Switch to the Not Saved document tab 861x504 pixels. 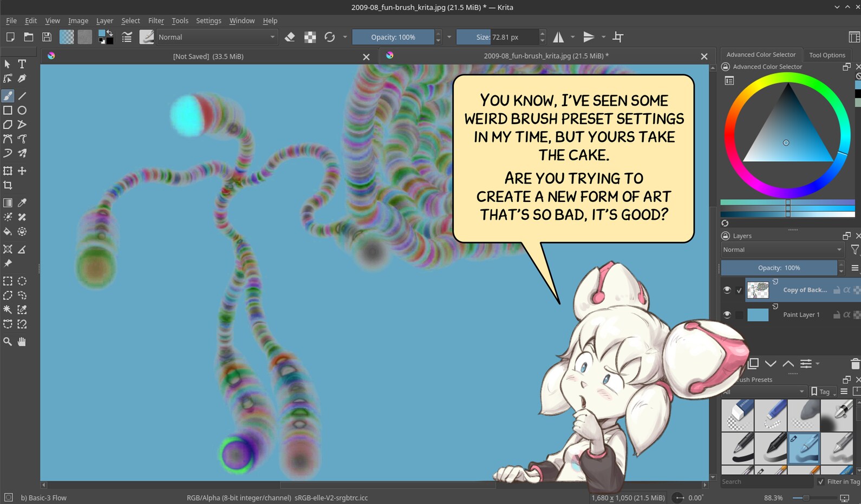click(208, 56)
